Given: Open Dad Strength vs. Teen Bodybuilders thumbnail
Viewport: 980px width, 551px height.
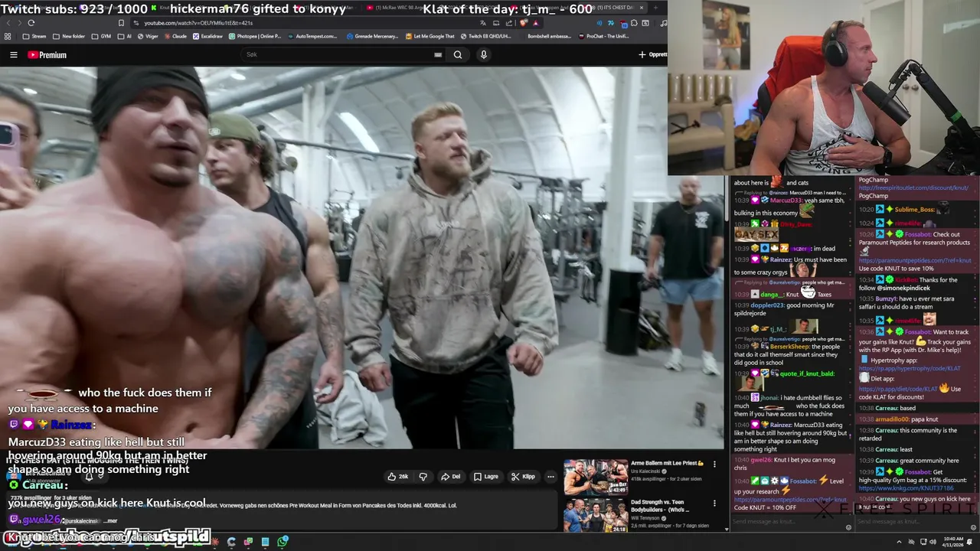Looking at the screenshot, I should point(595,515).
